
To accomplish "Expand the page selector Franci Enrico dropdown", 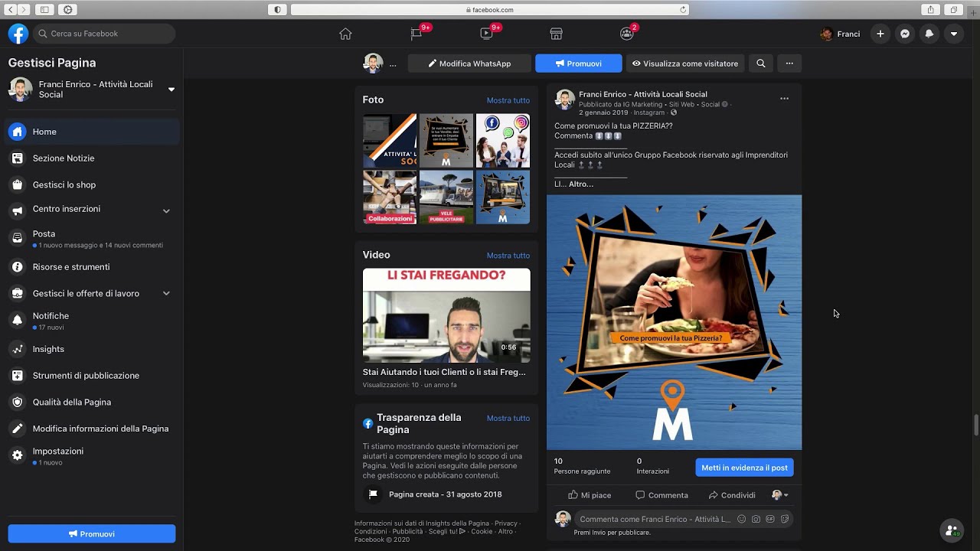I will [x=171, y=90].
